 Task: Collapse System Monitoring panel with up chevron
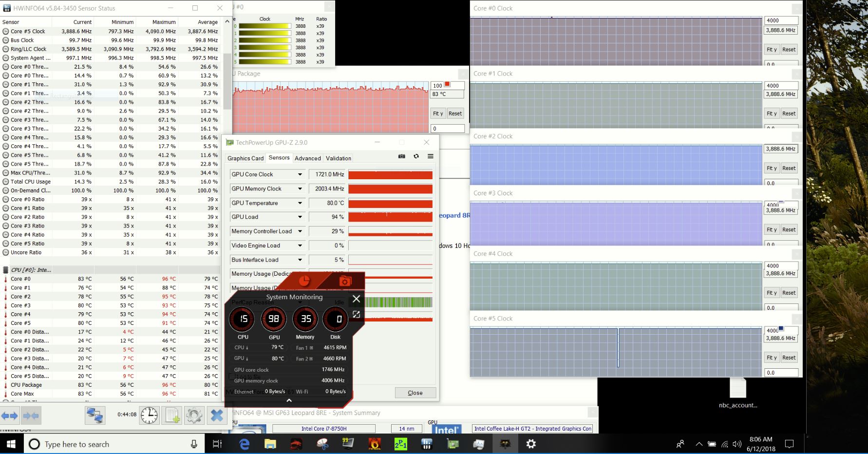point(289,400)
